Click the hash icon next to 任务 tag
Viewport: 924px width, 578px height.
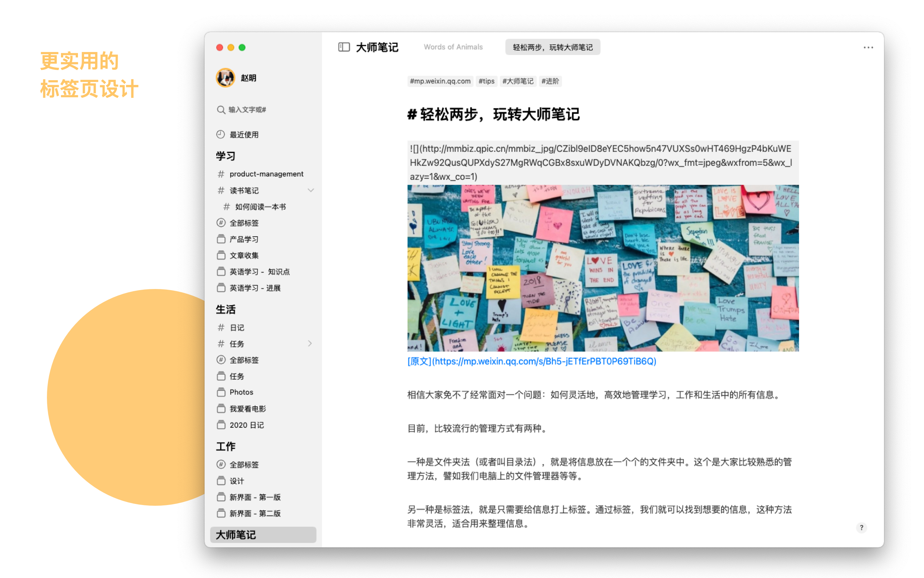click(221, 344)
